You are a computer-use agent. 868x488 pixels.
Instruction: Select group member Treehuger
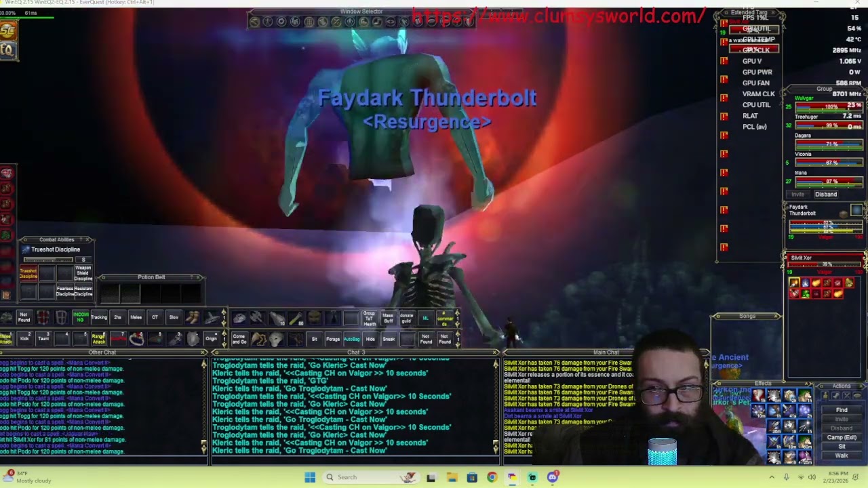pos(806,117)
